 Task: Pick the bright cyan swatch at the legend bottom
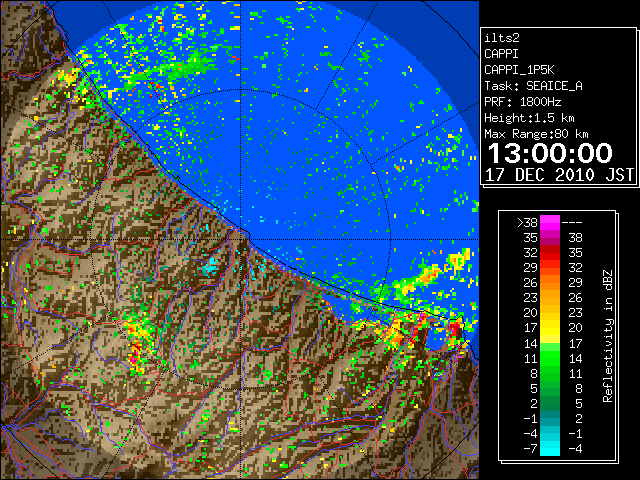coord(550,448)
